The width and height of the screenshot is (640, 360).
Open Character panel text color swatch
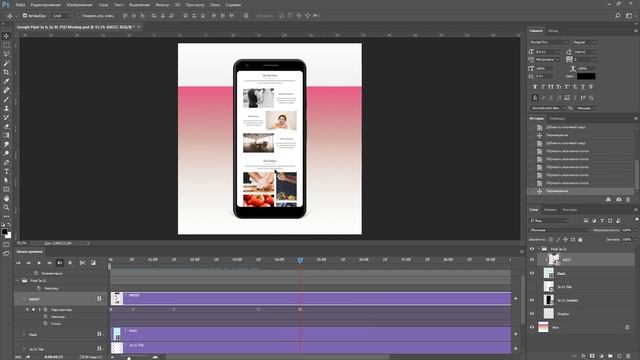pos(586,76)
